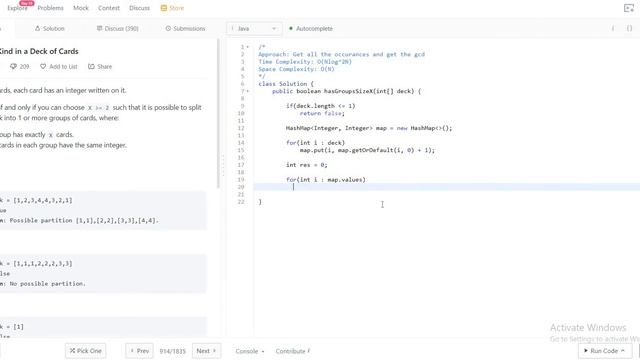Image resolution: width=640 pixels, height=360 pixels.
Task: Click the Pick One button
Action: pos(85,351)
